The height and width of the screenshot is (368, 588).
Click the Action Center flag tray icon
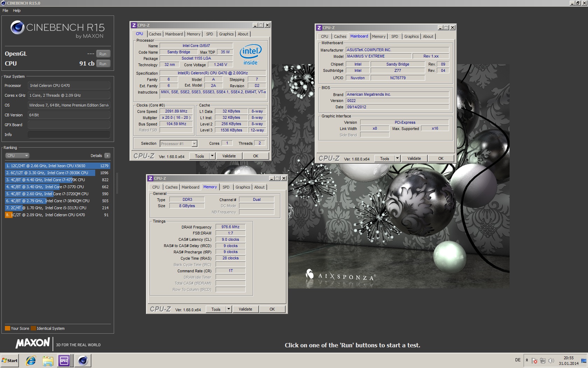[x=534, y=361]
